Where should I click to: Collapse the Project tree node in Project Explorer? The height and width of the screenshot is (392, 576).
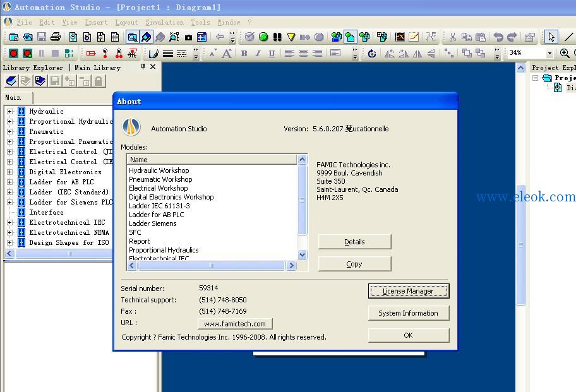click(x=535, y=78)
